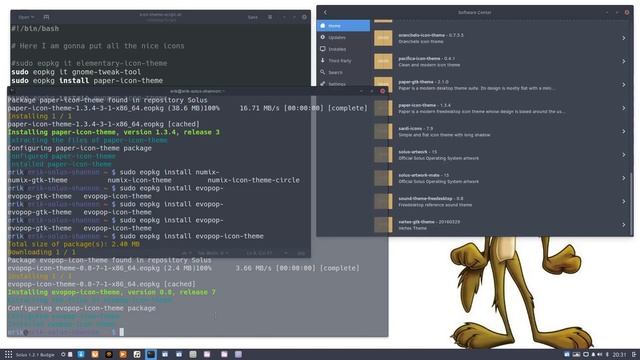Screen dimensions: 640x360
Task: Click the clock showing 20:31
Action: [x=619, y=355]
